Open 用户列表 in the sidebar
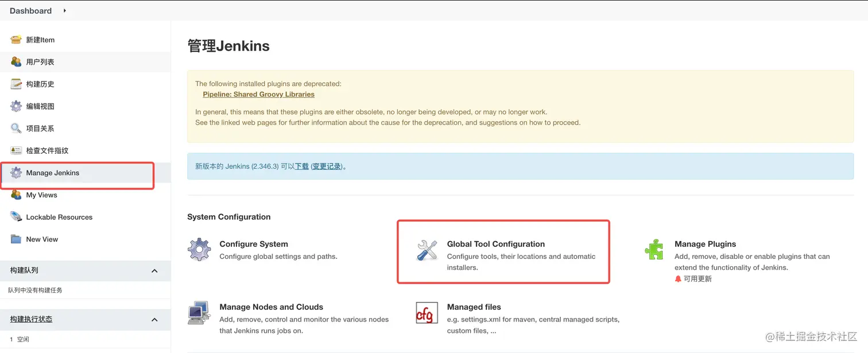This screenshot has height=353, width=868. point(40,62)
